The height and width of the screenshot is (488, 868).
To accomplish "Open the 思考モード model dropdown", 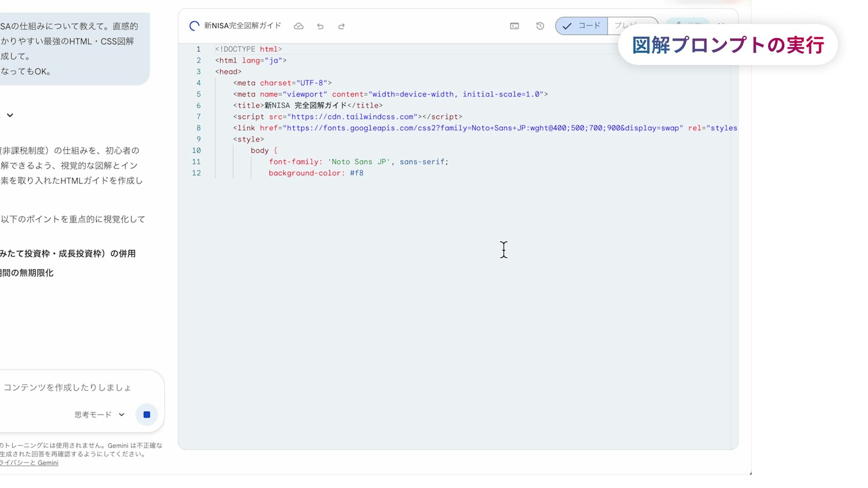I will click(x=93, y=415).
